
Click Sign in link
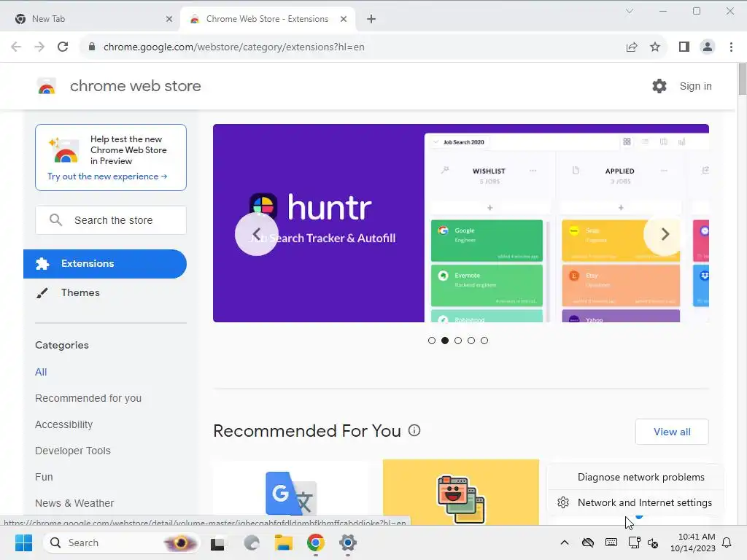pyautogui.click(x=695, y=86)
